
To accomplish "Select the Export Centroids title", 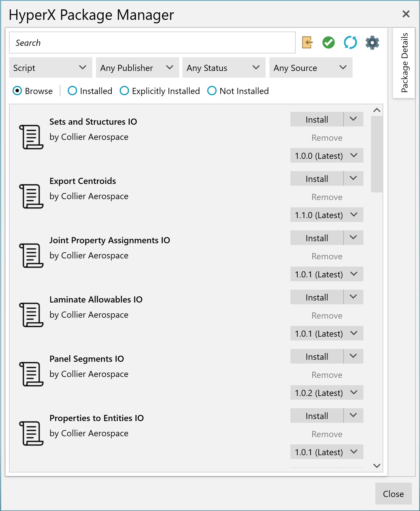I will pyautogui.click(x=83, y=181).
